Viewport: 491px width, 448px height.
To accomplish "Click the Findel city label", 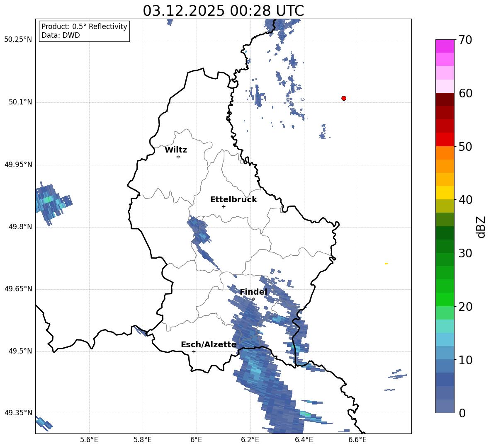I will pyautogui.click(x=253, y=292).
